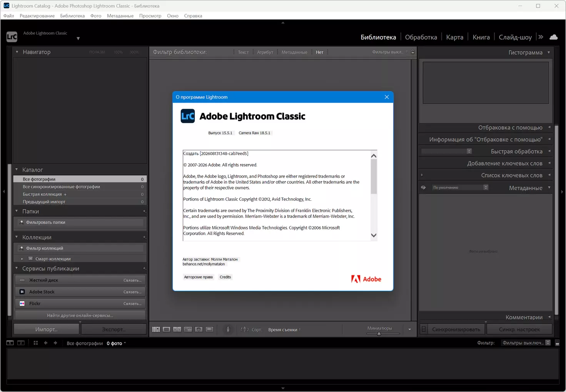566x392 pixels.
Task: Open main window display options (1)
Action: tap(10, 343)
